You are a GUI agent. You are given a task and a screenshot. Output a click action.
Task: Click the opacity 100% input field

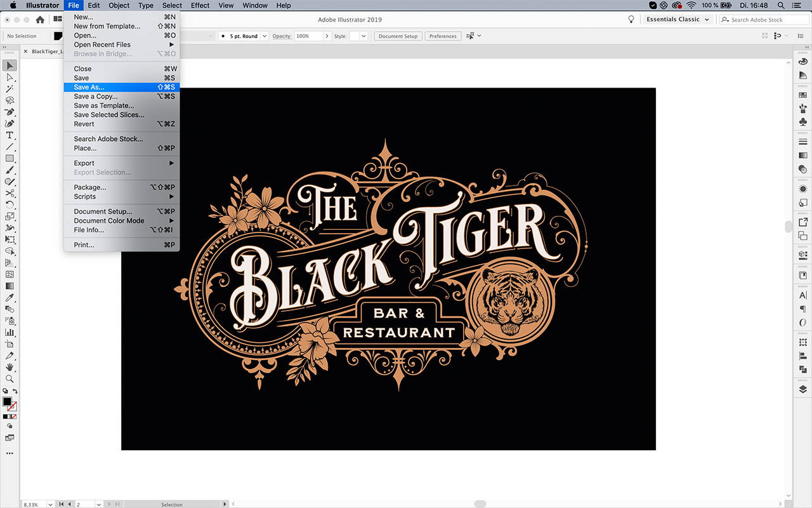309,36
